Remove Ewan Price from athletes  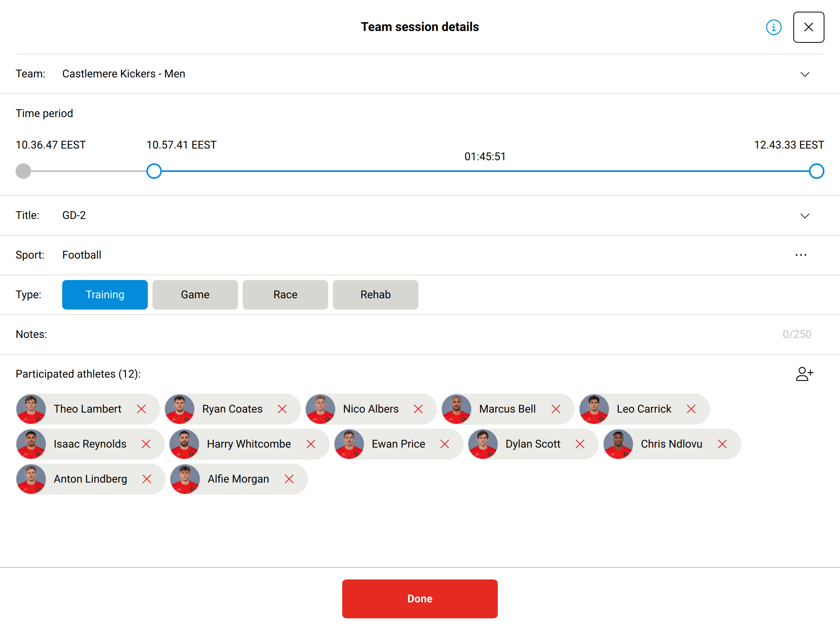point(445,444)
